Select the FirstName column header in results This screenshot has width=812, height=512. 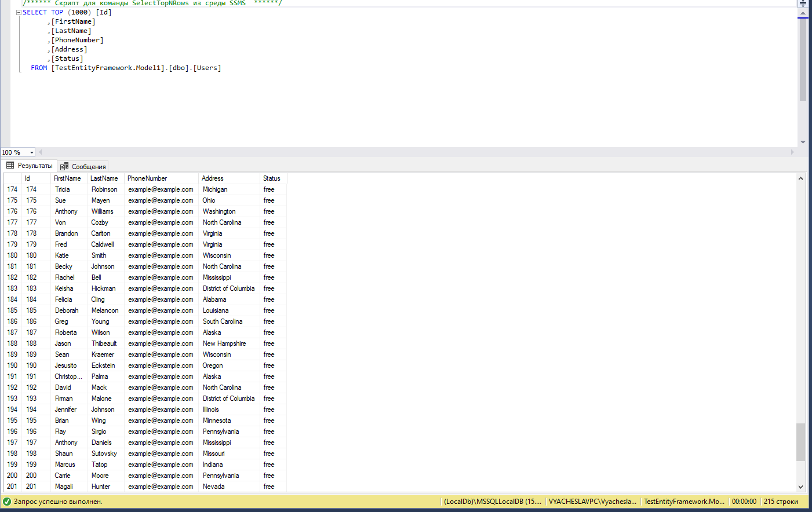[69, 178]
